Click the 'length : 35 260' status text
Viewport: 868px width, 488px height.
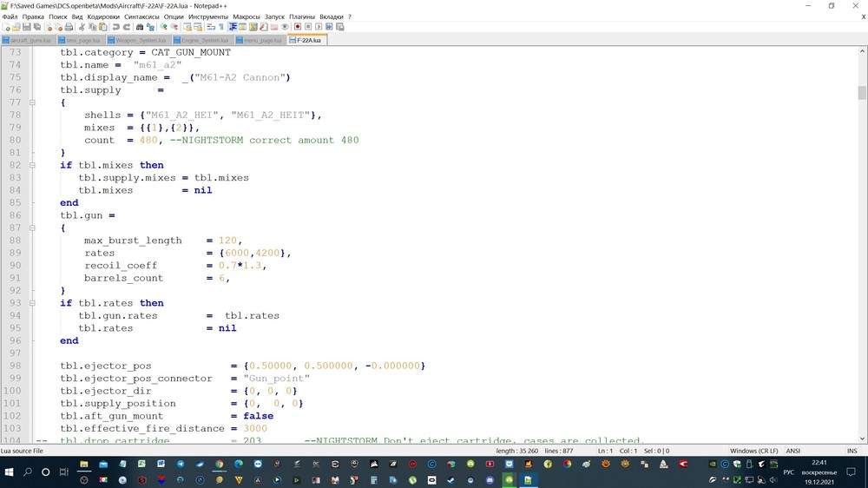(x=516, y=451)
